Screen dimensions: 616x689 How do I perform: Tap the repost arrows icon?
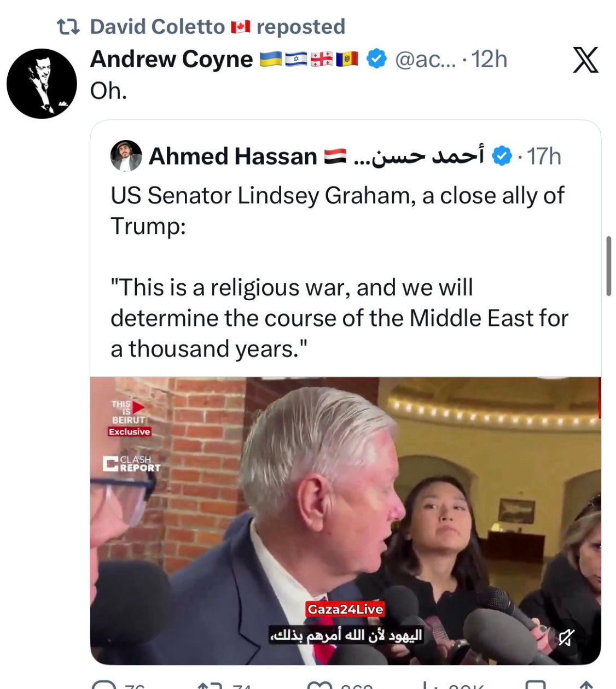point(210,685)
